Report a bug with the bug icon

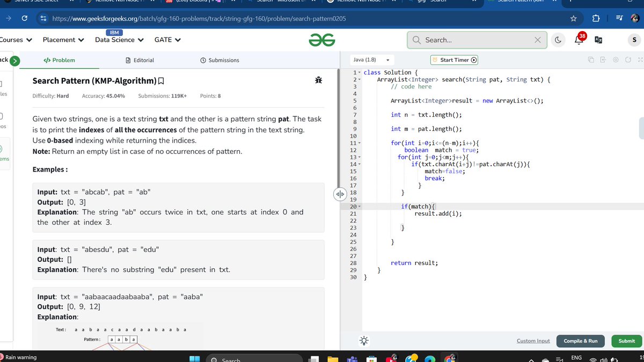coord(319,80)
